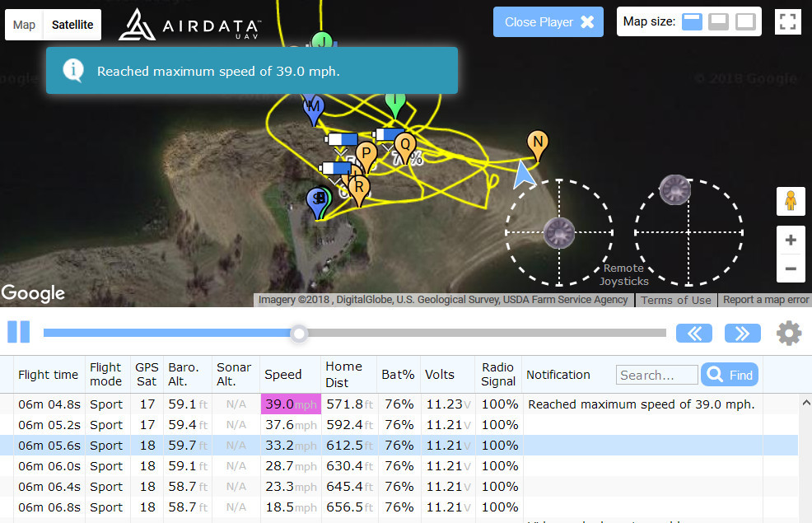The image size is (812, 523).
Task: Click the Close Player button
Action: point(548,21)
